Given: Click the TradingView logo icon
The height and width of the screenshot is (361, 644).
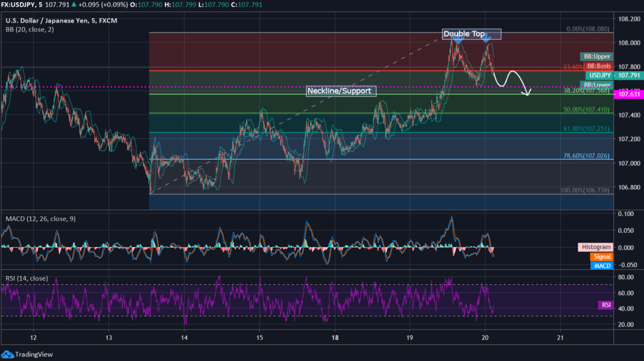Looking at the screenshot, I should 7,354.
